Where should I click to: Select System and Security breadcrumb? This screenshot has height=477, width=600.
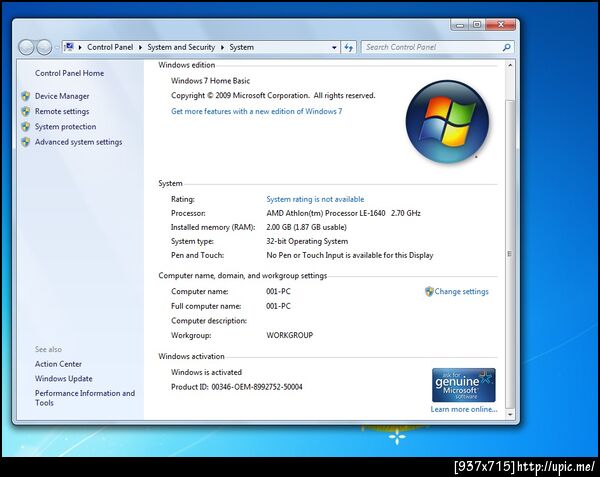(181, 47)
